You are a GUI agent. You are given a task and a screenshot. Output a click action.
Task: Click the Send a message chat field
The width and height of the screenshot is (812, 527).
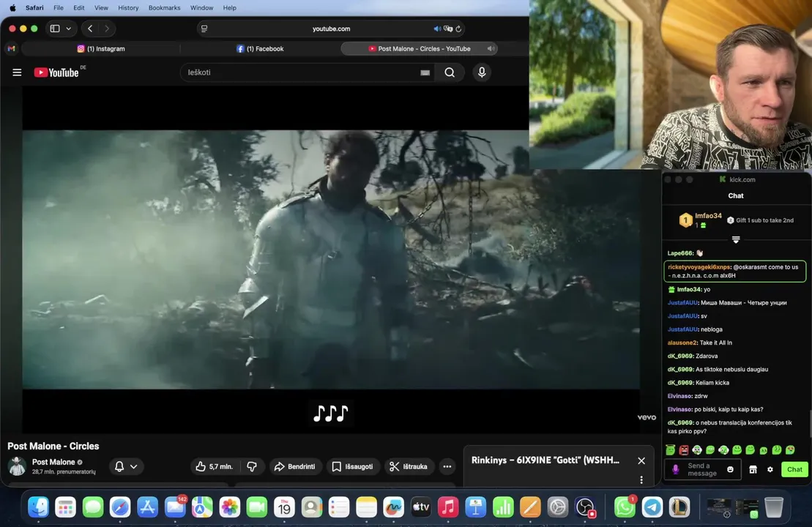[701, 469]
